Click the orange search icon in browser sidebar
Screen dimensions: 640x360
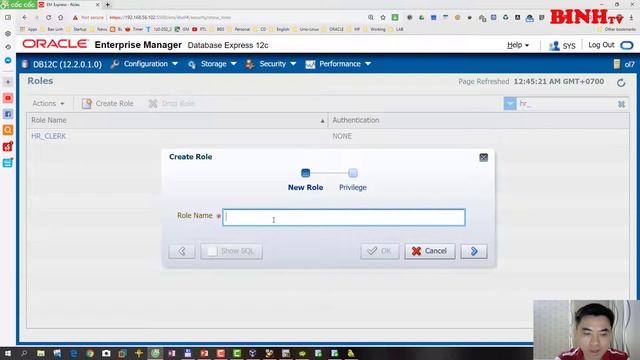pos(8,130)
